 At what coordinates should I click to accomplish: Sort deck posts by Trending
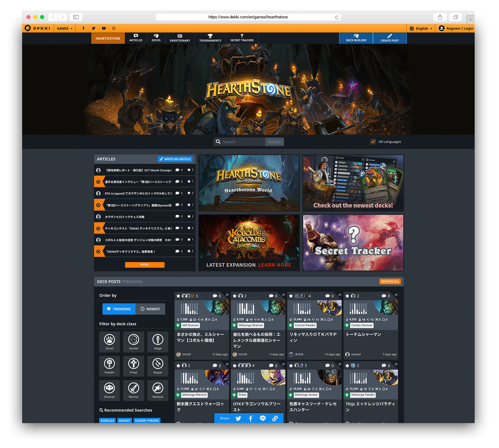click(119, 309)
